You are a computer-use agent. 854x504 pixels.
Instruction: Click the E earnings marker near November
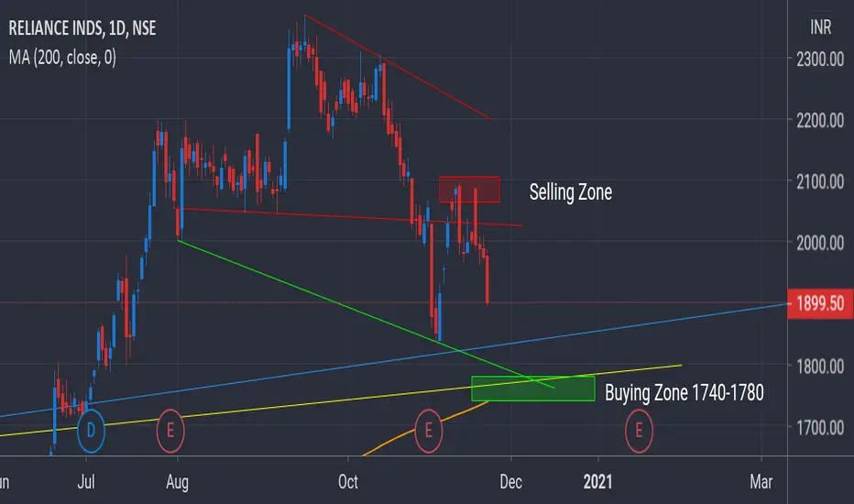tap(429, 431)
